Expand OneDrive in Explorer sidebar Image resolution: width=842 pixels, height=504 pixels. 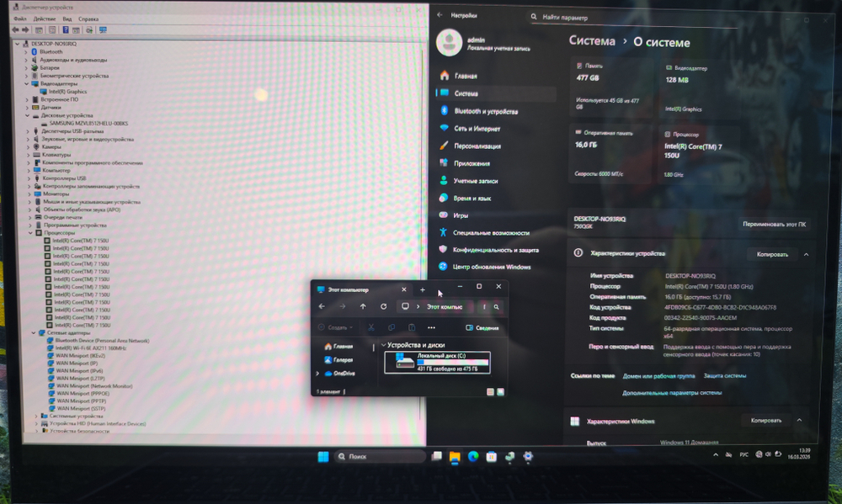click(x=317, y=374)
